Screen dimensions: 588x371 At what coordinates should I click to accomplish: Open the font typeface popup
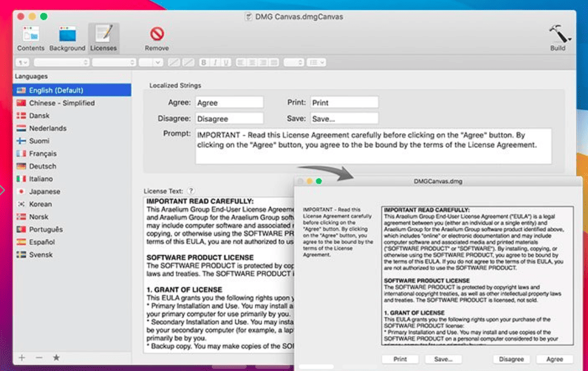click(x=114, y=62)
